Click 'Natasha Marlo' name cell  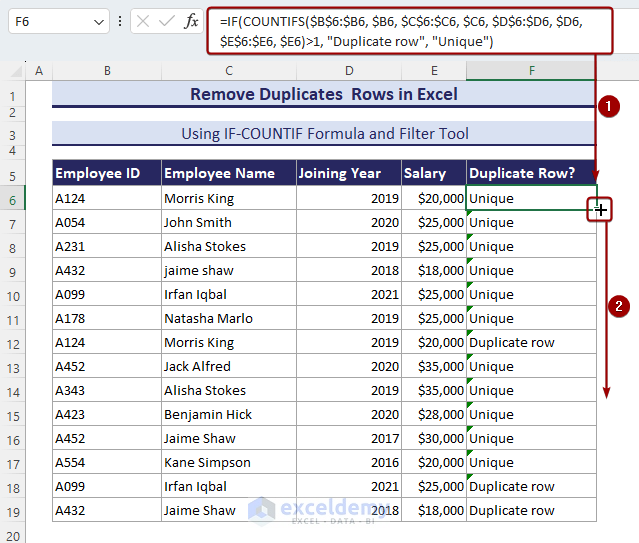pyautogui.click(x=229, y=319)
